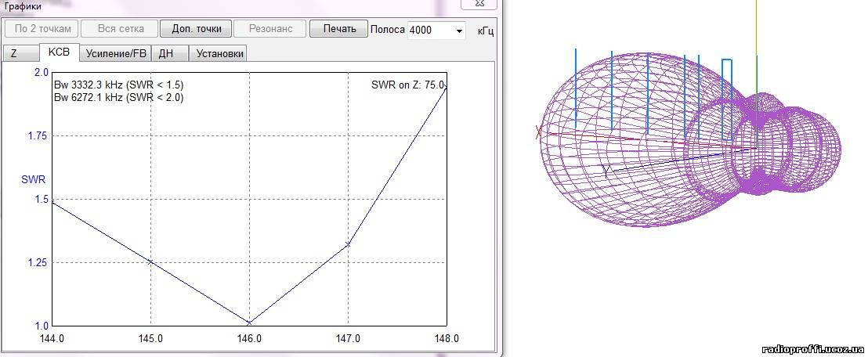Click the 'SWR on Z: 75.0' label
This screenshot has width=868, height=357.
tap(408, 85)
